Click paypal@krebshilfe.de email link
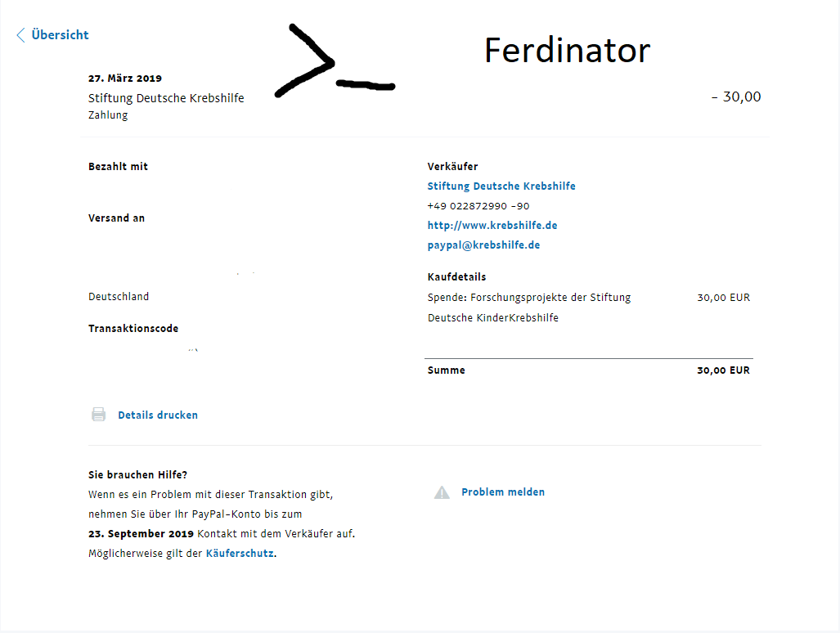This screenshot has width=840, height=633. point(483,245)
